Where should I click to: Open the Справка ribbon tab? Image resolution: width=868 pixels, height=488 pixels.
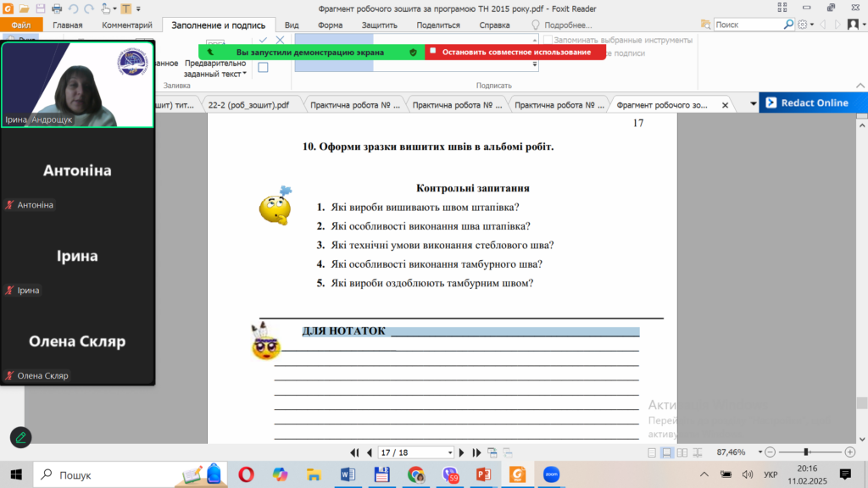[x=494, y=25]
